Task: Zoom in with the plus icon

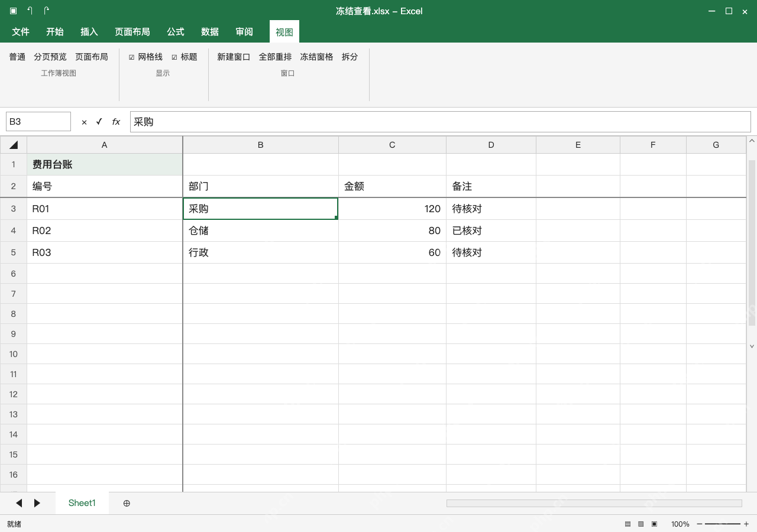Action: point(746,524)
